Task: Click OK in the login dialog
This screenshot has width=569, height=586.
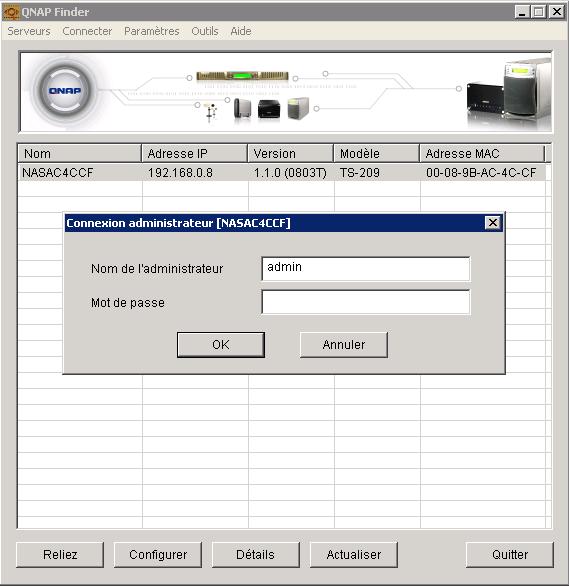Action: click(x=221, y=345)
